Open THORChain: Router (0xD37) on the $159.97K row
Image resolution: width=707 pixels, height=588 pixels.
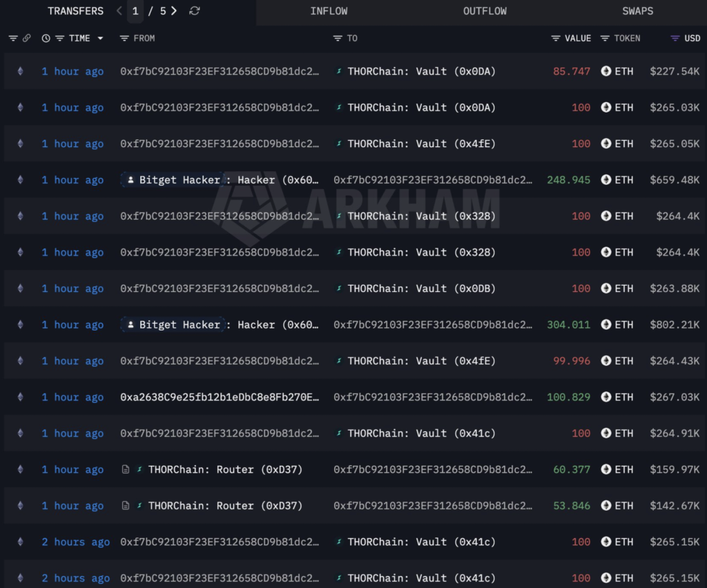click(225, 469)
